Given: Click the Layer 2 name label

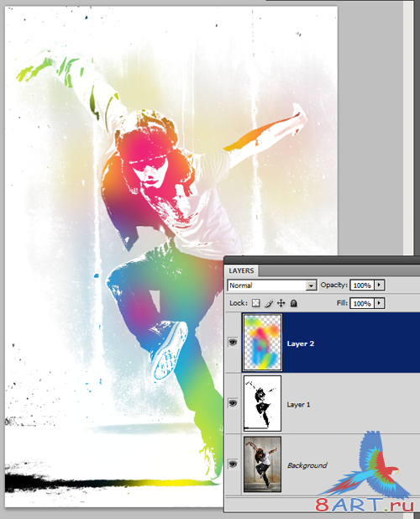Looking at the screenshot, I should (301, 343).
